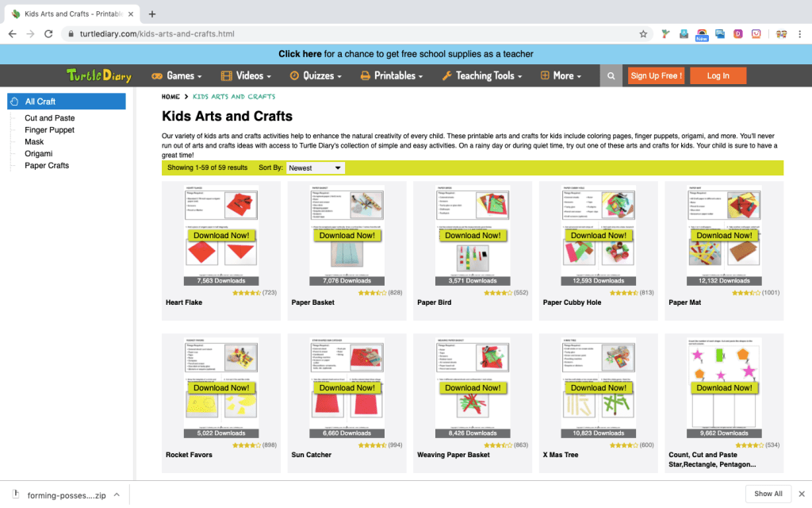Open Chrome's three-dot menu
The height and width of the screenshot is (508, 812).
pos(801,34)
